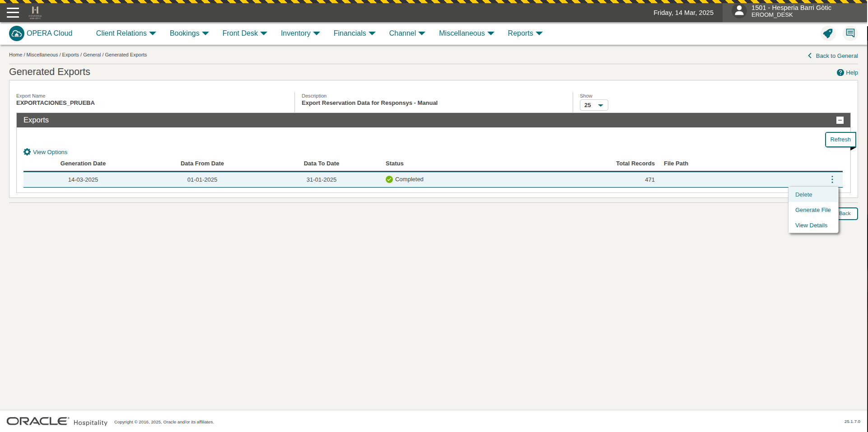Click the View Options gear icon
The width and height of the screenshot is (868, 432).
pos(27,152)
